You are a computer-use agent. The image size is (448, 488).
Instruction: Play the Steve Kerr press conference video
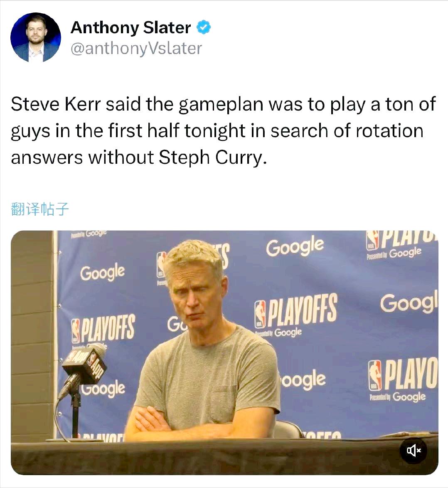coord(224,352)
